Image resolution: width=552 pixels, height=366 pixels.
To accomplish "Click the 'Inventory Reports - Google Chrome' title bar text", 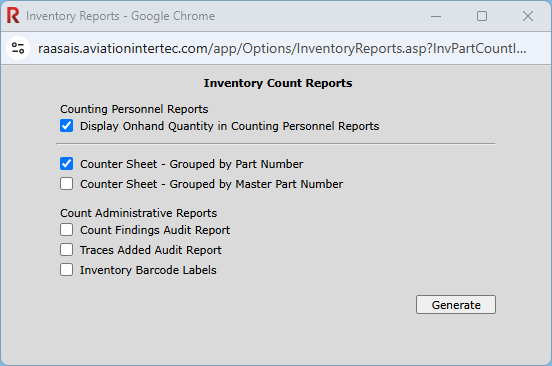I will (120, 16).
